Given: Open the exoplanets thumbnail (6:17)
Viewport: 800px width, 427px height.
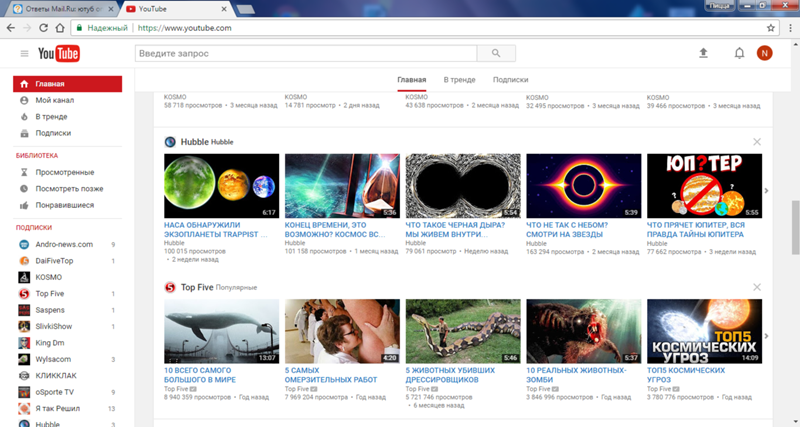Looking at the screenshot, I should click(x=221, y=186).
